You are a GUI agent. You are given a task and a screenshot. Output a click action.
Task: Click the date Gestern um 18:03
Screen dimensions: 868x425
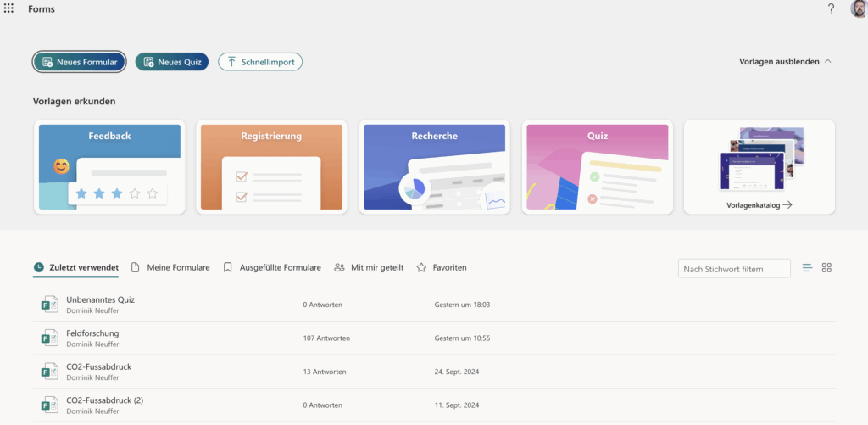462,305
